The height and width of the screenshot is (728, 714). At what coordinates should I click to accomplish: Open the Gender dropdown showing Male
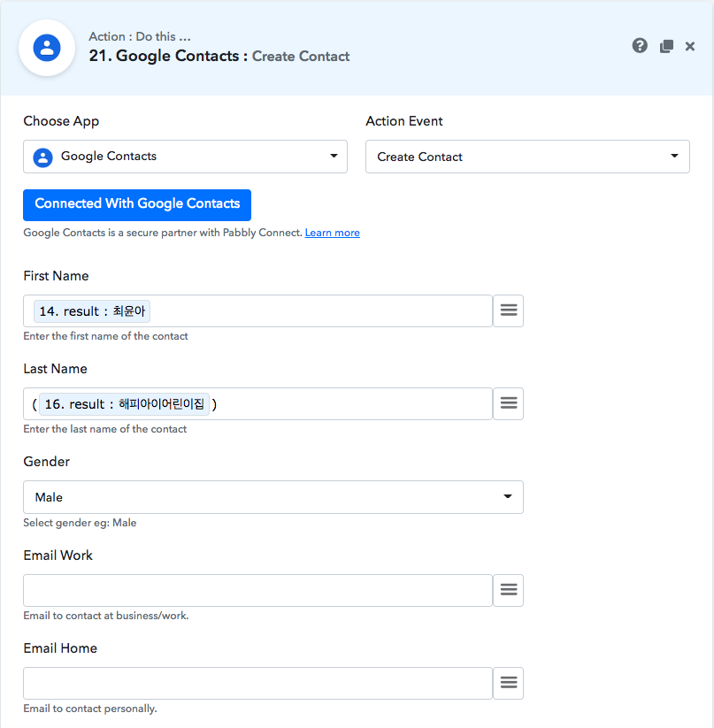(x=273, y=497)
